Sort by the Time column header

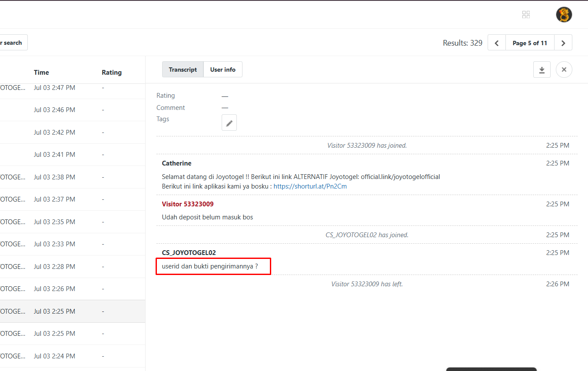coord(41,72)
